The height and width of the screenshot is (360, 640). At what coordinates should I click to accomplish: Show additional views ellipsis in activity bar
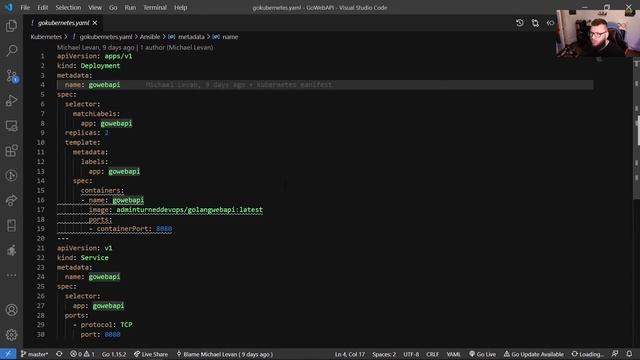11,275
